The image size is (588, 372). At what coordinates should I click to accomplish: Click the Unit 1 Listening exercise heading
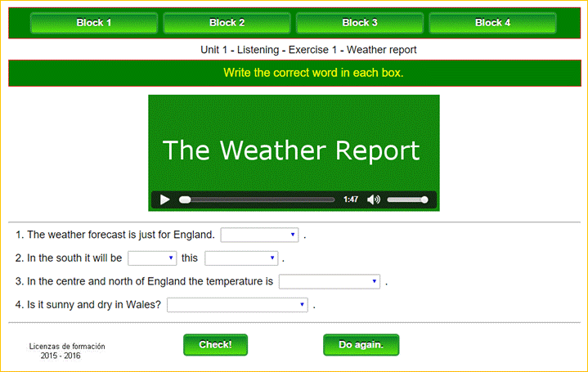pos(308,50)
